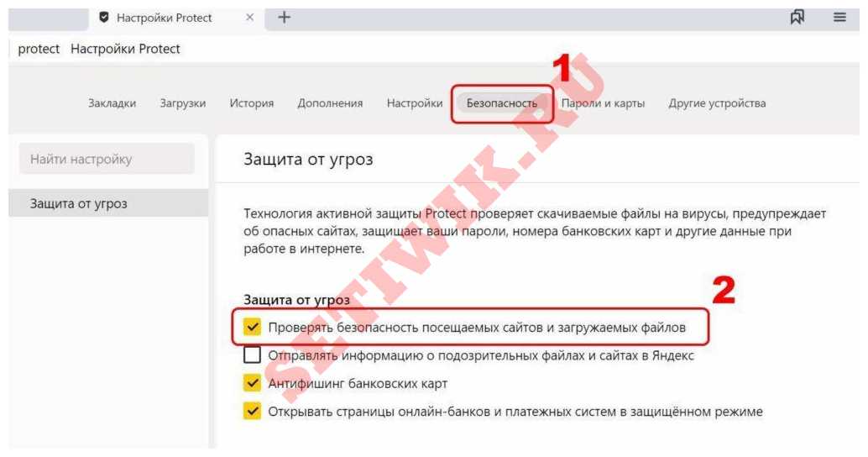This screenshot has height=457, width=868.
Task: Toggle Открывать страницы онлайн-банков checkbox
Action: click(x=252, y=412)
